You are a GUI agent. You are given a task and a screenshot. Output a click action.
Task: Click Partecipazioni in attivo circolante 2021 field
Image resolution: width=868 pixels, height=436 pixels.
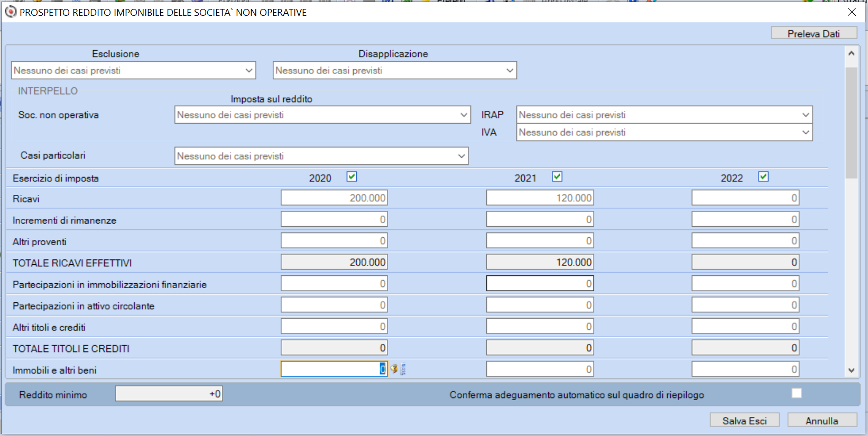tap(540, 305)
